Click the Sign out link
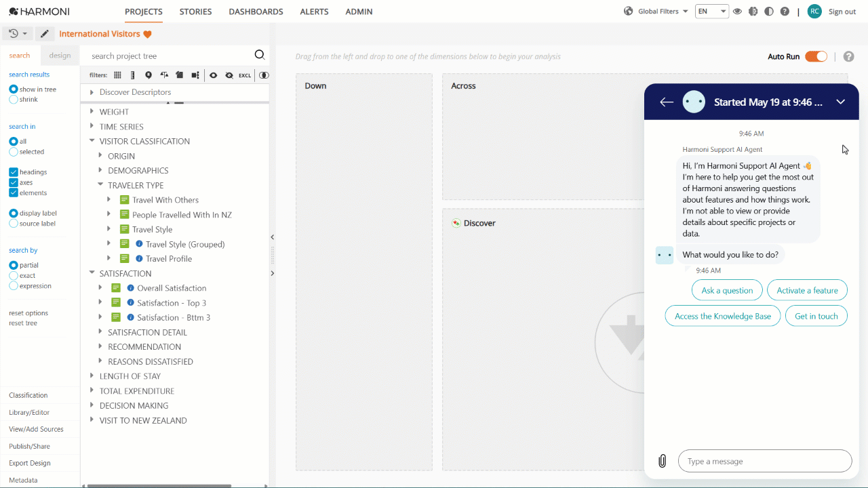 842,12
